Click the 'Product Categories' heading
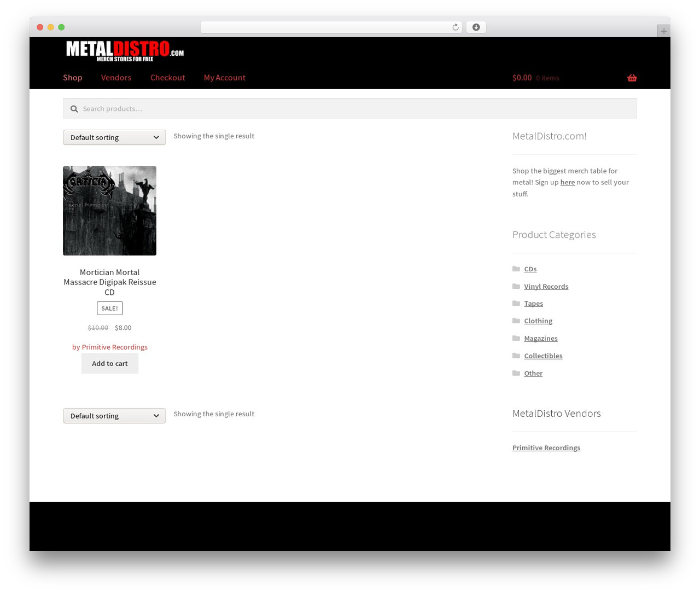 click(554, 235)
